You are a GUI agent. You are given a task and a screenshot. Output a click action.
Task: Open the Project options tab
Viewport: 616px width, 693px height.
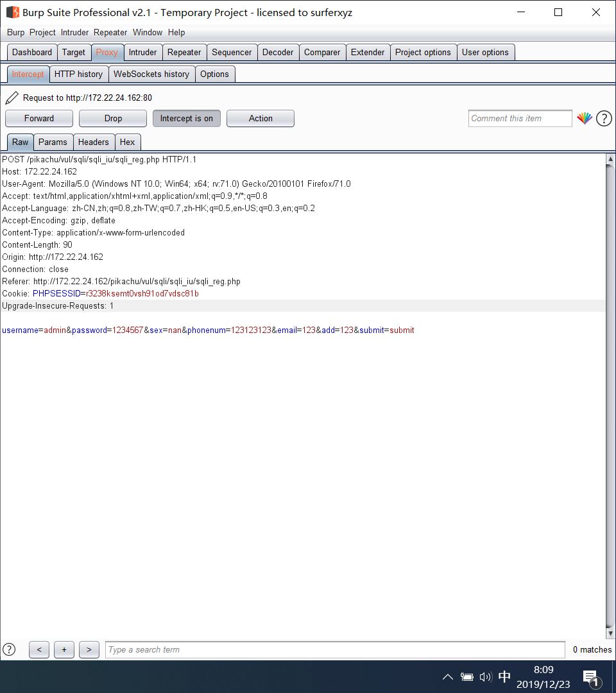(423, 52)
